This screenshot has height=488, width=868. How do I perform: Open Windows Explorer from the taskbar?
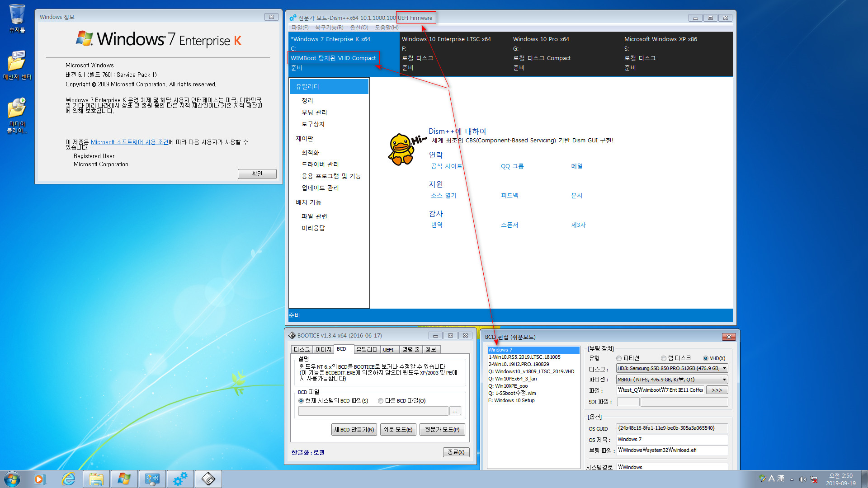click(x=96, y=479)
